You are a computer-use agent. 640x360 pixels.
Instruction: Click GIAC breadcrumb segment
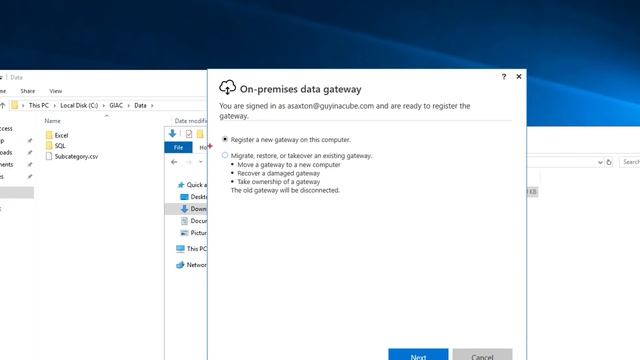coord(116,105)
